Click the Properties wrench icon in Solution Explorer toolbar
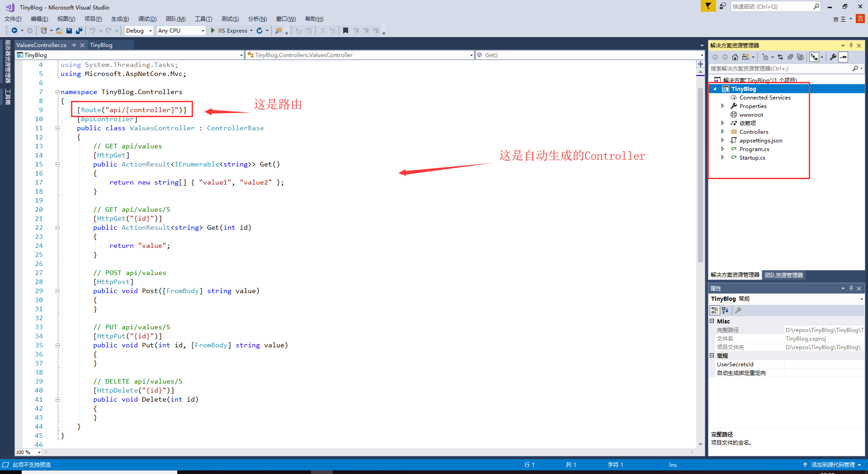This screenshot has width=868, height=474. pos(833,57)
